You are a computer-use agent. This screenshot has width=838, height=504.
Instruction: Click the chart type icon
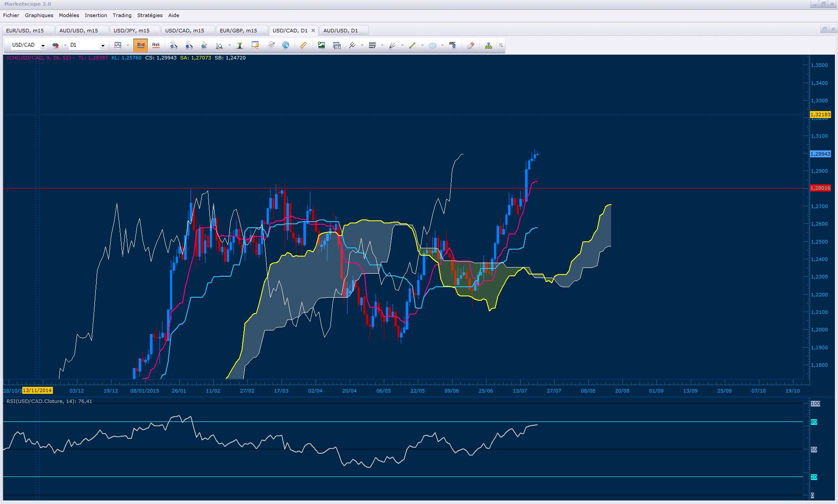pos(118,45)
